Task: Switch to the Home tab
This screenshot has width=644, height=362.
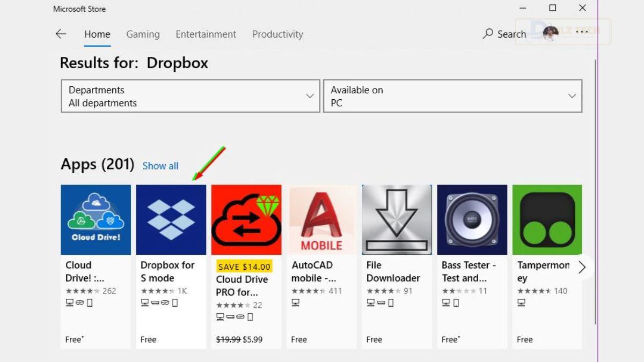Action: [97, 34]
